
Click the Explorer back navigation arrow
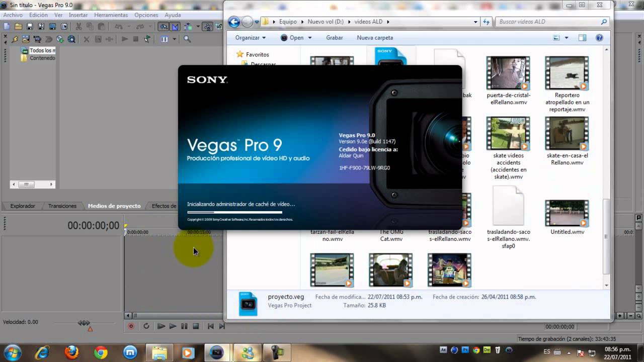pos(234,22)
